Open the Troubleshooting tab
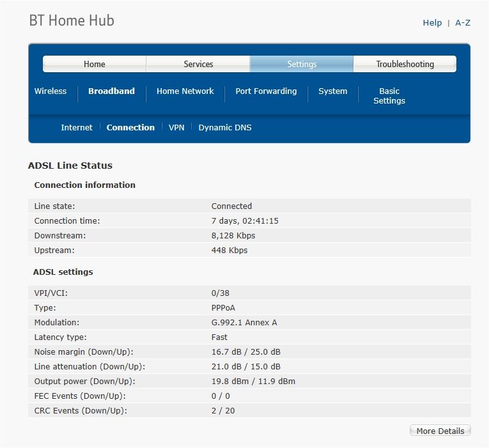Image resolution: width=489 pixels, height=448 pixels. coord(405,64)
